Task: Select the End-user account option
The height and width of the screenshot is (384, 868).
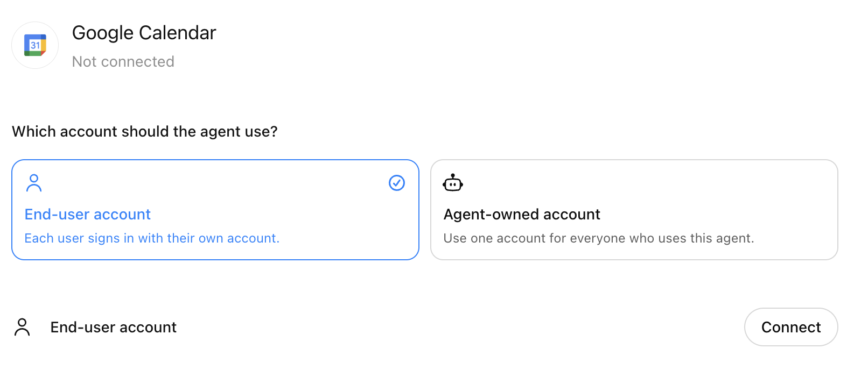Action: pyautogui.click(x=215, y=210)
